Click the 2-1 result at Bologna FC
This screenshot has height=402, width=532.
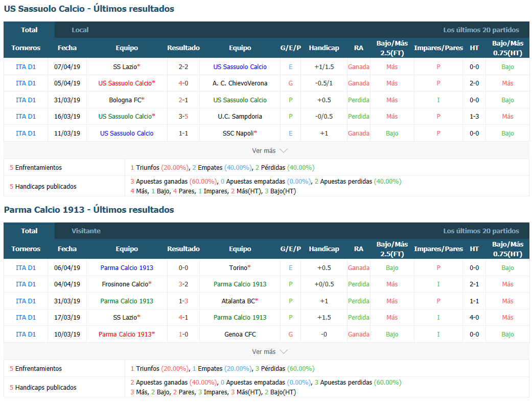tap(183, 100)
